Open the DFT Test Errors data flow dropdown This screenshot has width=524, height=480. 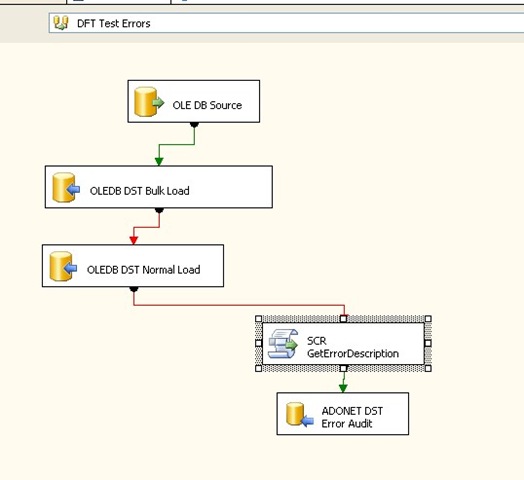pyautogui.click(x=286, y=23)
